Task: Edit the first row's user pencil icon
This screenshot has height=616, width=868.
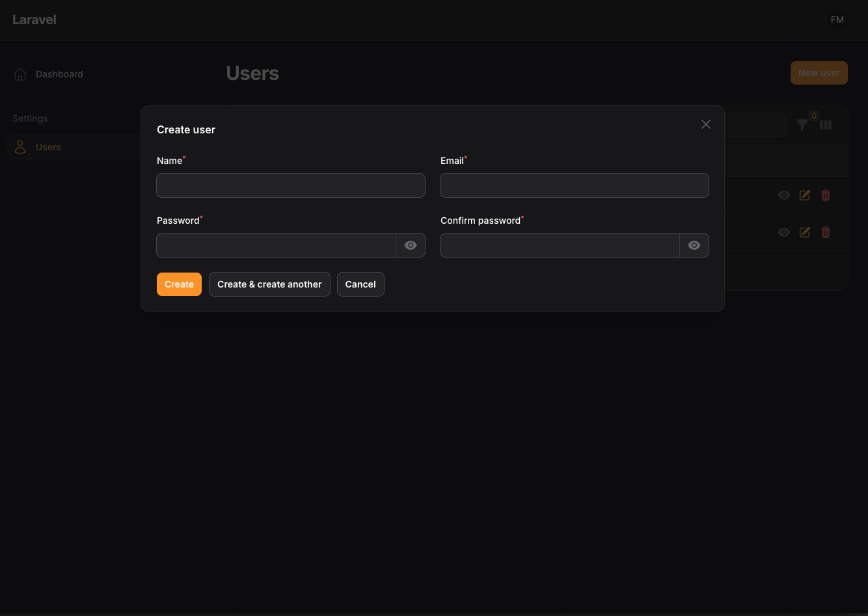Action: click(805, 195)
